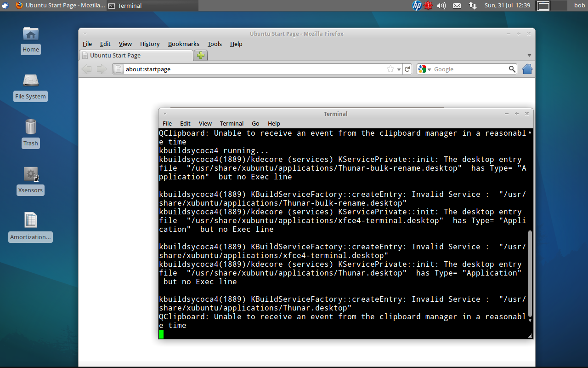Image resolution: width=588 pixels, height=368 pixels.
Task: Click the HP tray icon in the panel
Action: [x=417, y=6]
